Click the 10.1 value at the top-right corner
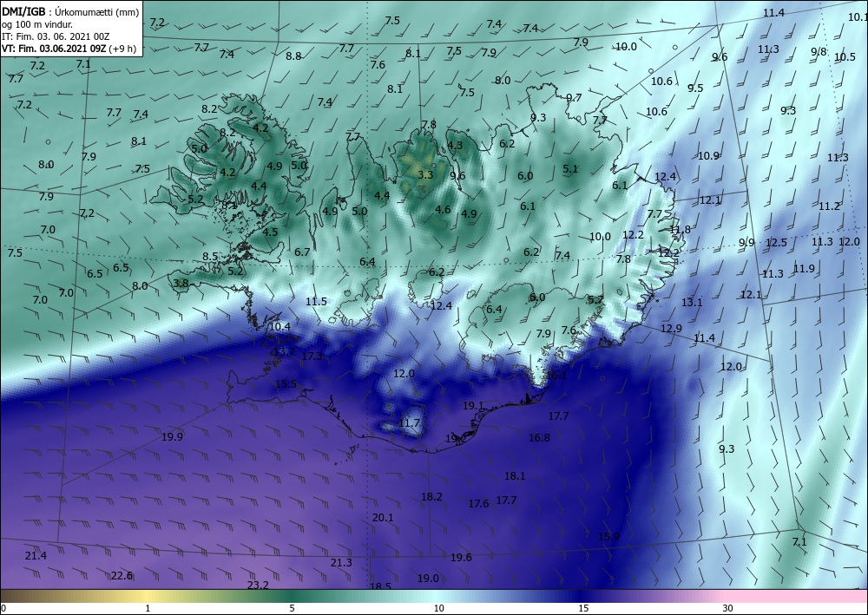Viewport: 868px width, 615px height. pos(858,16)
